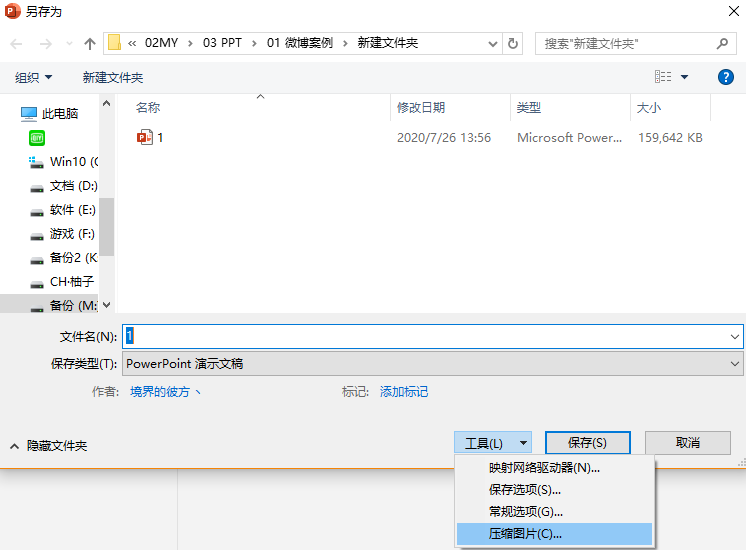
Task: Open recent locations dropdown arrow
Action: pyautogui.click(x=69, y=44)
